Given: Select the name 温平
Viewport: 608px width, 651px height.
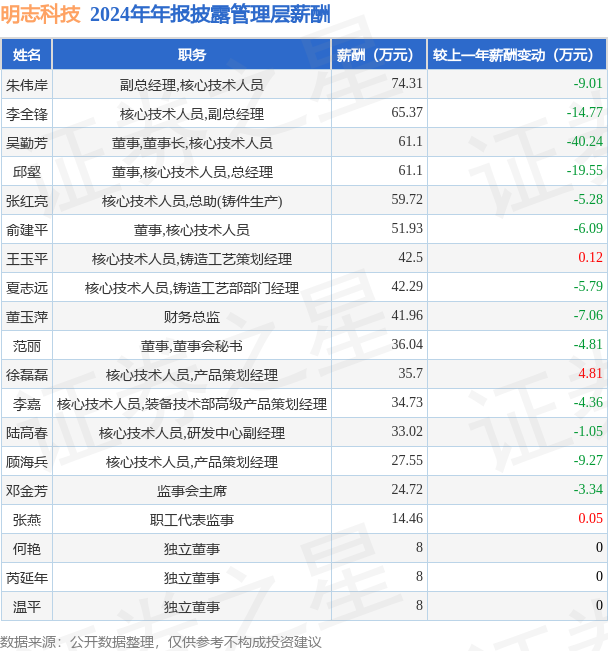Looking at the screenshot, I should coord(27,607).
